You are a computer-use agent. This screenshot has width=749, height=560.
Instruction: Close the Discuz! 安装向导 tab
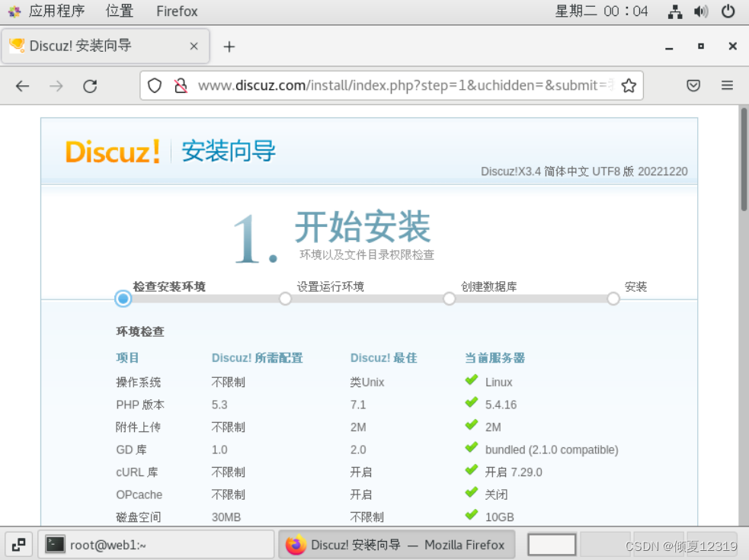(194, 46)
